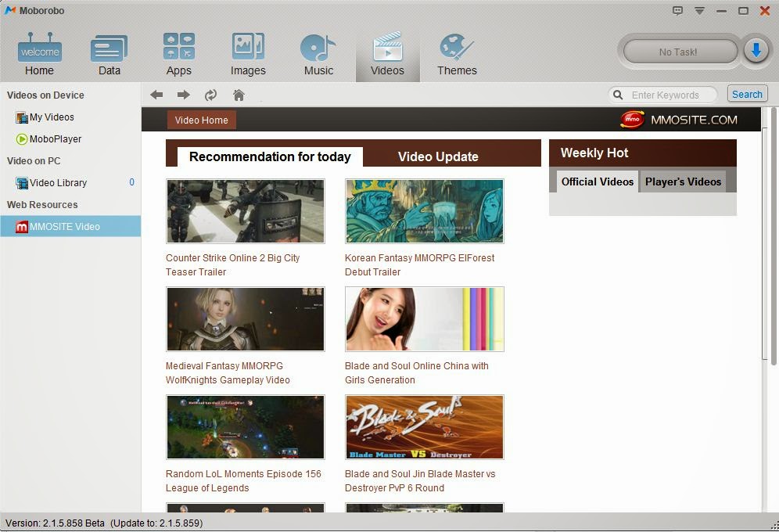Go back using the left arrow
Image resolution: width=779 pixels, height=532 pixels.
pos(156,95)
